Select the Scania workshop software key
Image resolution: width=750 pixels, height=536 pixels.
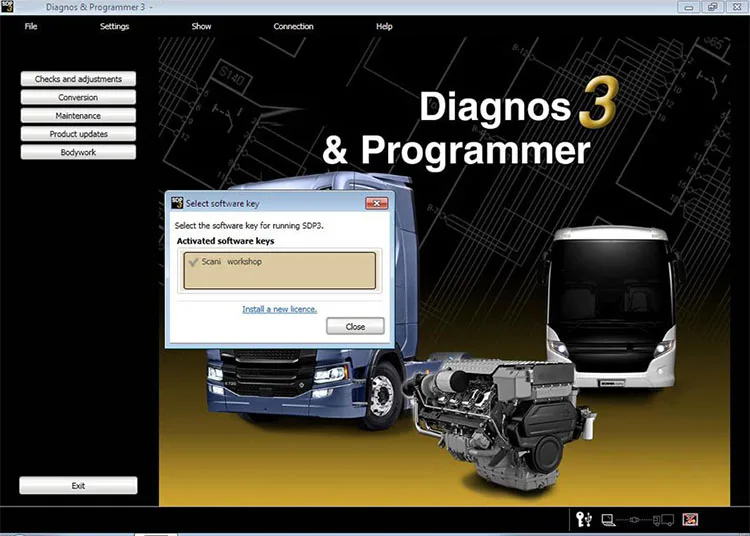[x=279, y=271]
